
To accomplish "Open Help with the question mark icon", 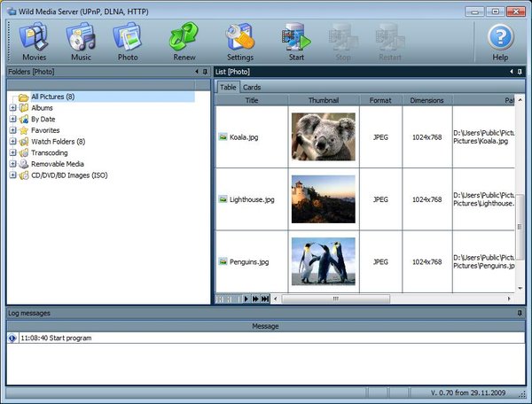I will tap(501, 41).
